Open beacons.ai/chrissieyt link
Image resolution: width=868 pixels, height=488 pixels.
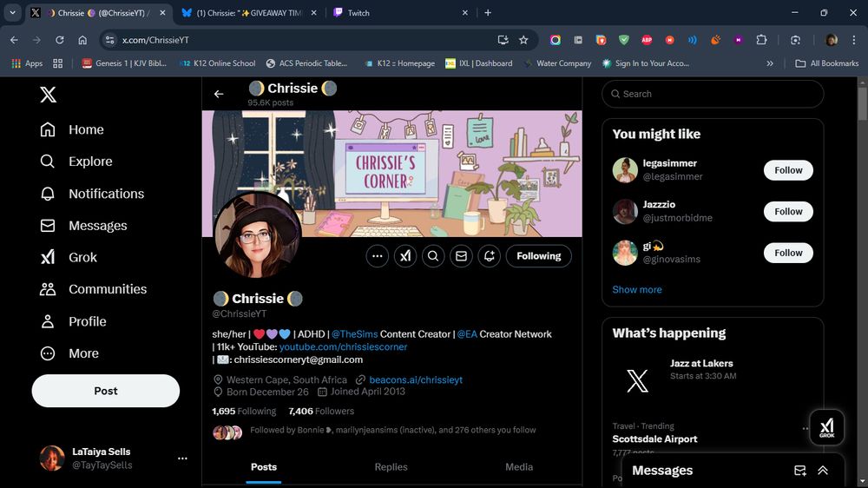[416, 380]
